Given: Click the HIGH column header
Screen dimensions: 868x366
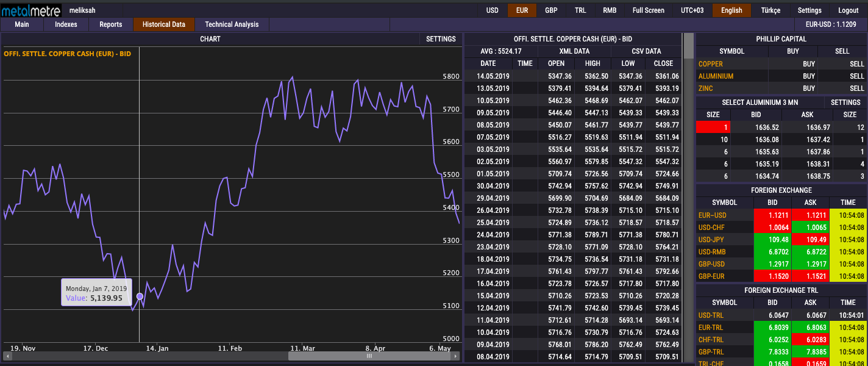Looking at the screenshot, I should coord(592,63).
